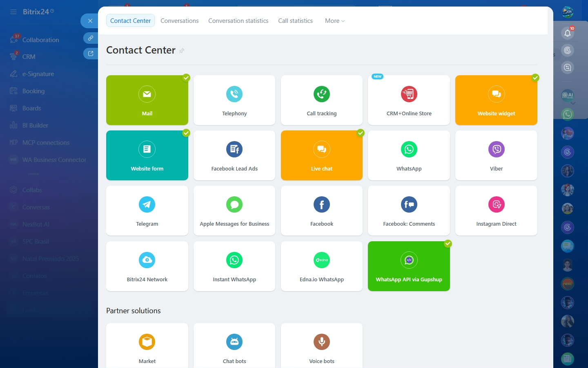This screenshot has height=368, width=588.
Task: Close the slider panel with X
Action: pyautogui.click(x=90, y=21)
